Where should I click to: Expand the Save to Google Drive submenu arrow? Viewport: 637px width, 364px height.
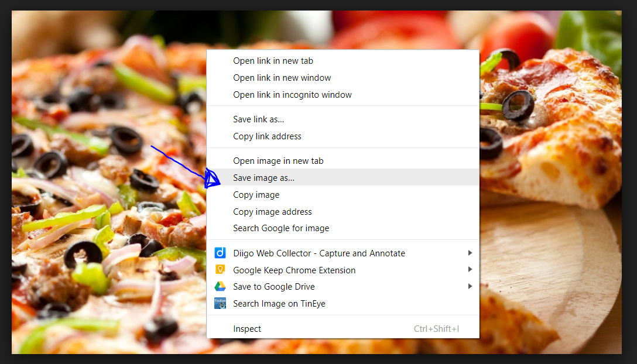(x=470, y=286)
